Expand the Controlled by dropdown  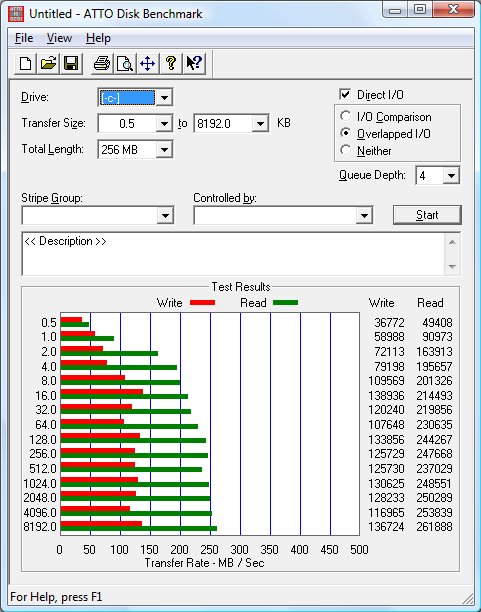point(364,215)
